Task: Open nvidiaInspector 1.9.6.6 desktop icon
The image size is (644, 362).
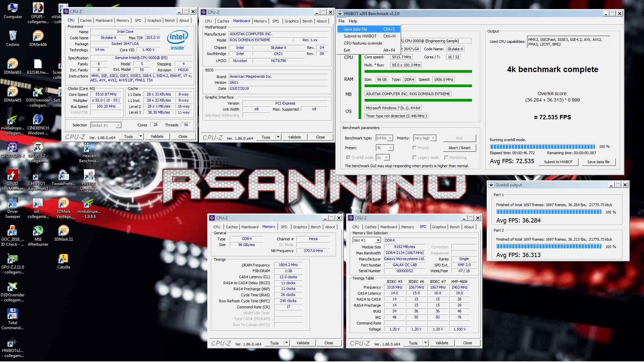Action: click(x=89, y=208)
